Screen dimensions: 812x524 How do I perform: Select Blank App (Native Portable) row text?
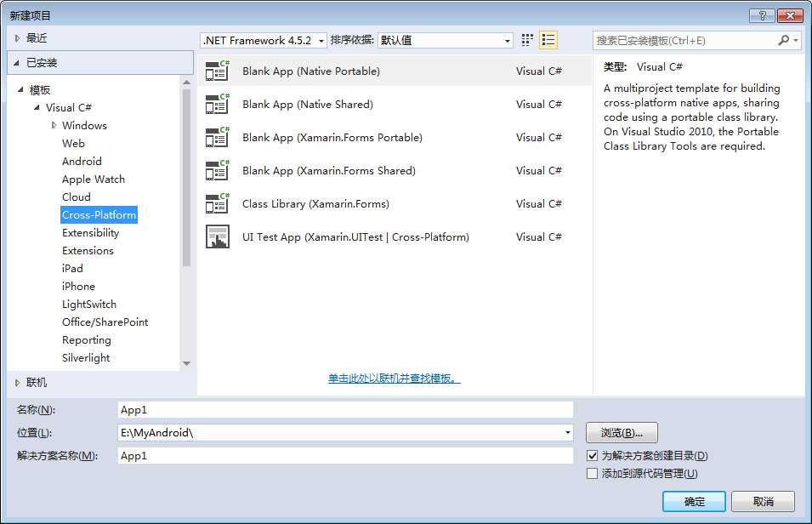tap(311, 71)
